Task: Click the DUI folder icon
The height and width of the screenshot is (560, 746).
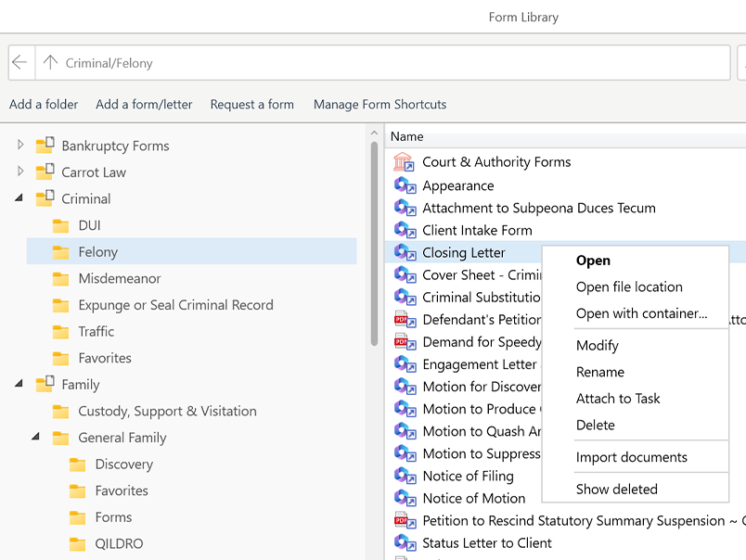Action: (61, 225)
